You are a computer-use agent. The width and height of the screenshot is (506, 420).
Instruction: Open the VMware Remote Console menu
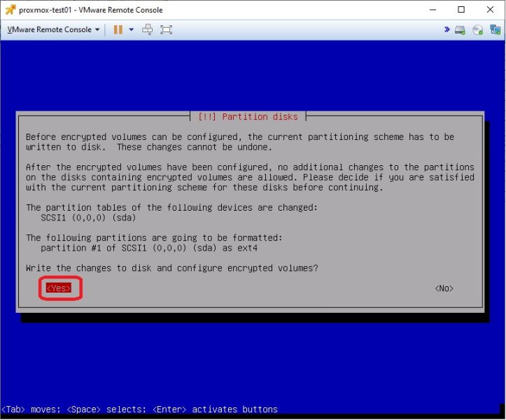(53, 29)
